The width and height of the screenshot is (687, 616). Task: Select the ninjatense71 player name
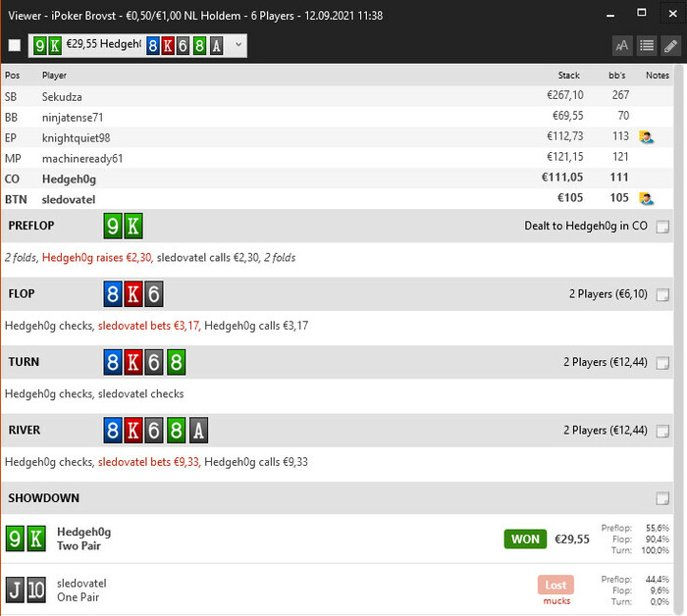click(x=73, y=118)
